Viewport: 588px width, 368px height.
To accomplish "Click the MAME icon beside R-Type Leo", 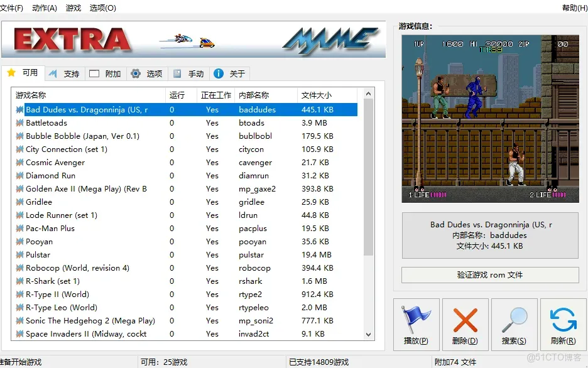I will coord(20,307).
